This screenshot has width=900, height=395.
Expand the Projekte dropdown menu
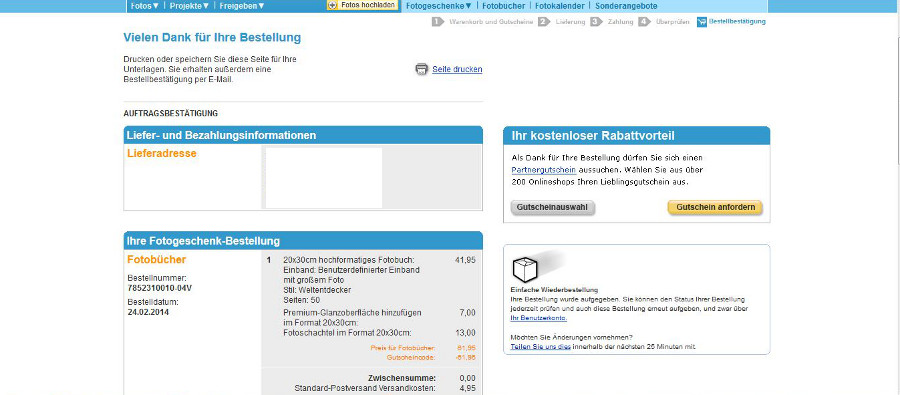click(190, 6)
